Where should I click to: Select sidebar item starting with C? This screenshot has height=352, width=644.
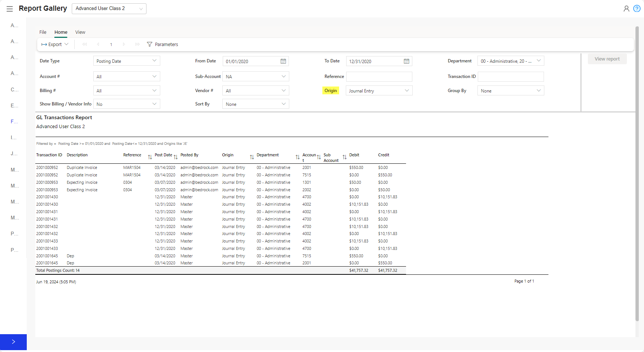pyautogui.click(x=14, y=89)
